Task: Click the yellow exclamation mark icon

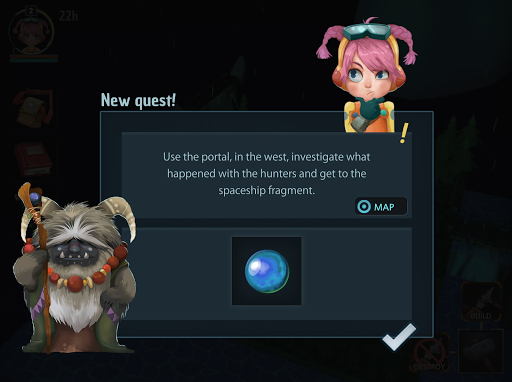Action: pos(404,133)
